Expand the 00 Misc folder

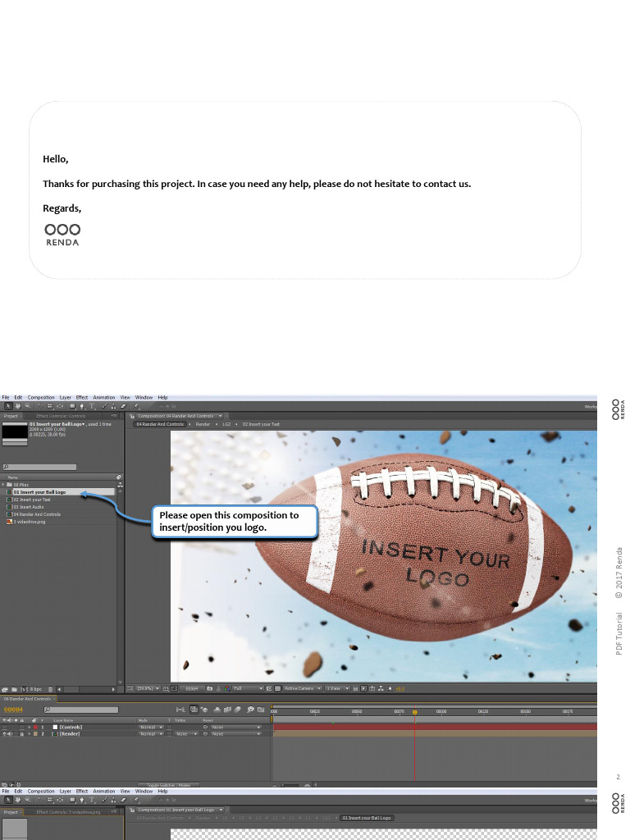coord(3,485)
